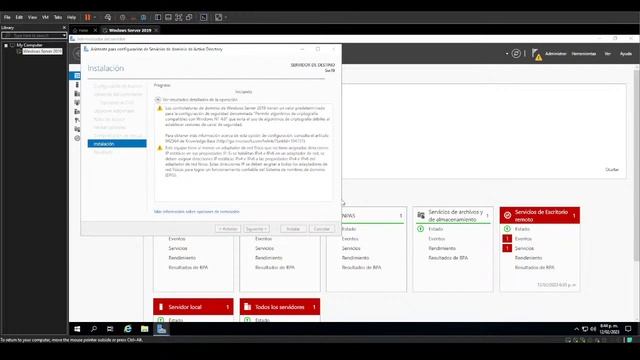Open the volume icon in system tray
The image size is (640, 360).
click(x=593, y=329)
